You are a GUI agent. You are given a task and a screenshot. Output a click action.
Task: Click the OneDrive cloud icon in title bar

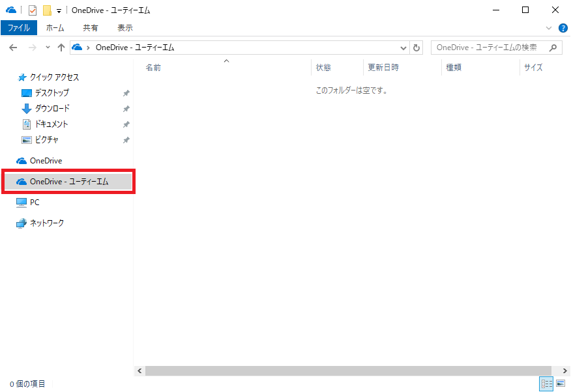[11, 10]
